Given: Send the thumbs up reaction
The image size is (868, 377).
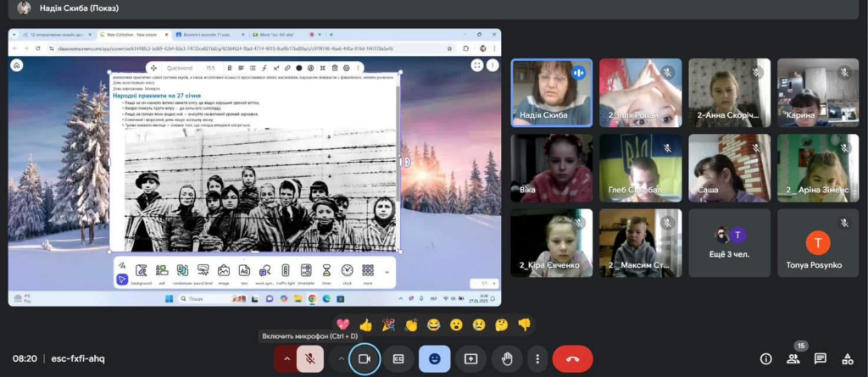Looking at the screenshot, I should [366, 325].
